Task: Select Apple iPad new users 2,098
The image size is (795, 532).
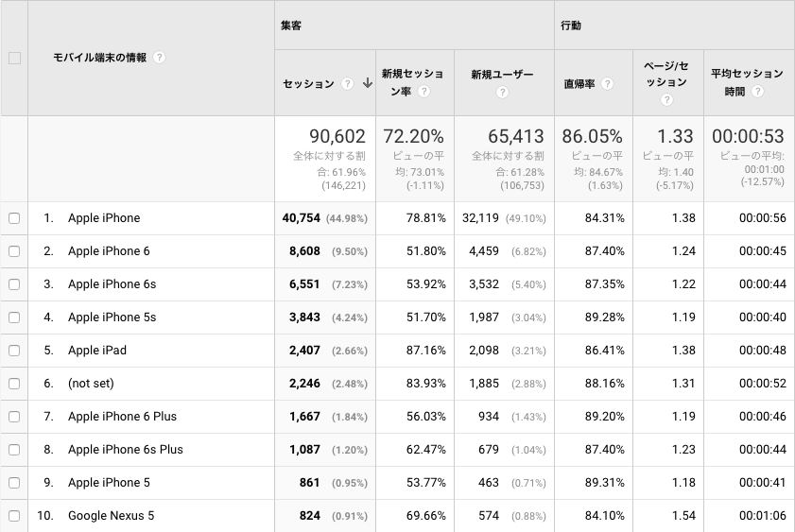Action: click(x=484, y=351)
